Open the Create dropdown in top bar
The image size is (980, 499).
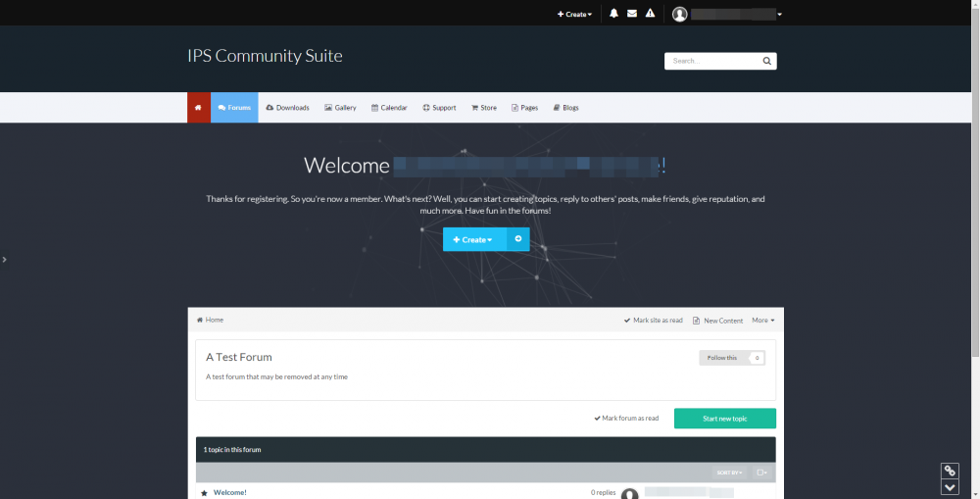(574, 14)
